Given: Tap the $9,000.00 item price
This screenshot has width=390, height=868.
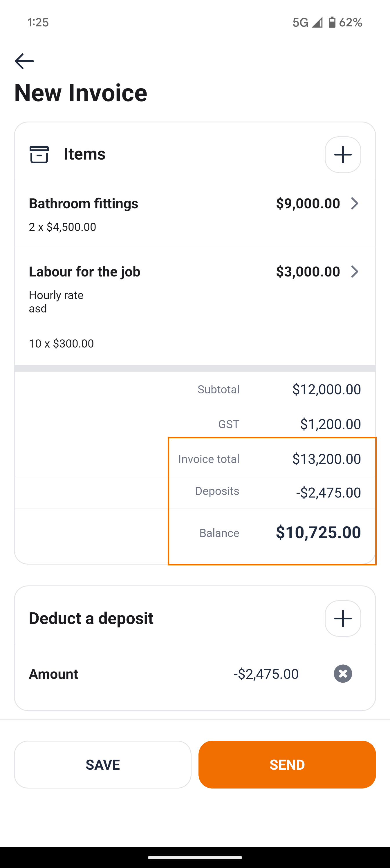Looking at the screenshot, I should coord(308,204).
